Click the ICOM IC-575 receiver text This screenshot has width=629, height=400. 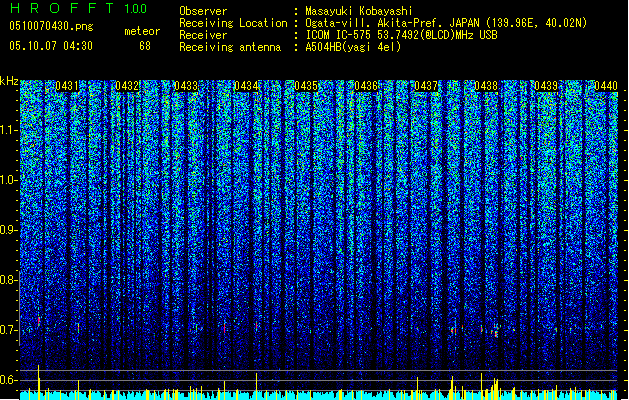click(402, 35)
